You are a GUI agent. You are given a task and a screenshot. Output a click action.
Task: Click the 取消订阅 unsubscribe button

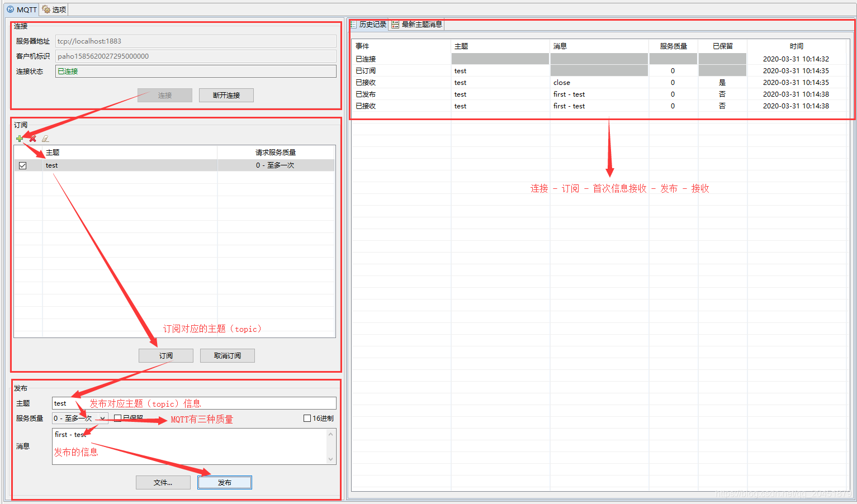(x=228, y=355)
